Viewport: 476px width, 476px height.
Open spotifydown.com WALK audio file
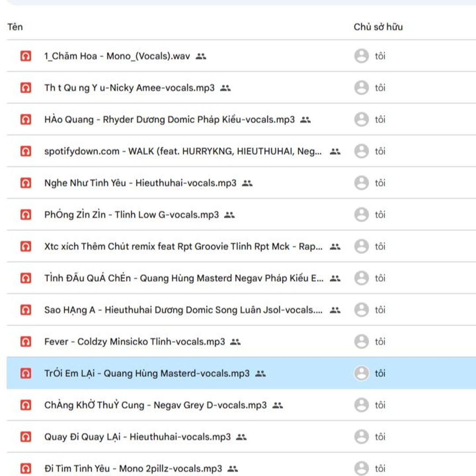point(182,151)
